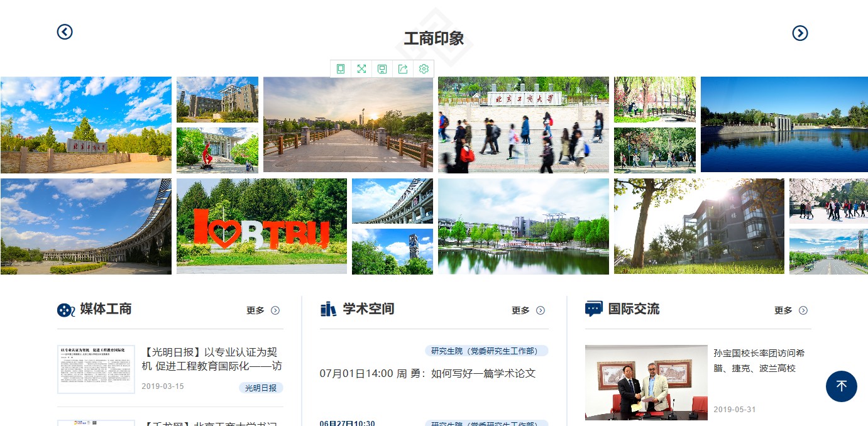This screenshot has height=426, width=868.
Task: Select the 光明日报 source tag
Action: (261, 388)
